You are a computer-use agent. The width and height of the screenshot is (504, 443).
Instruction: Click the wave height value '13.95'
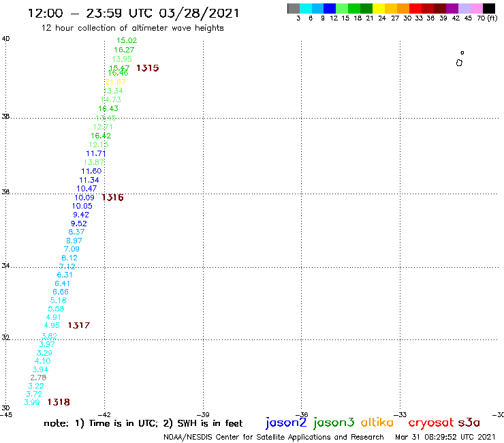(x=122, y=59)
